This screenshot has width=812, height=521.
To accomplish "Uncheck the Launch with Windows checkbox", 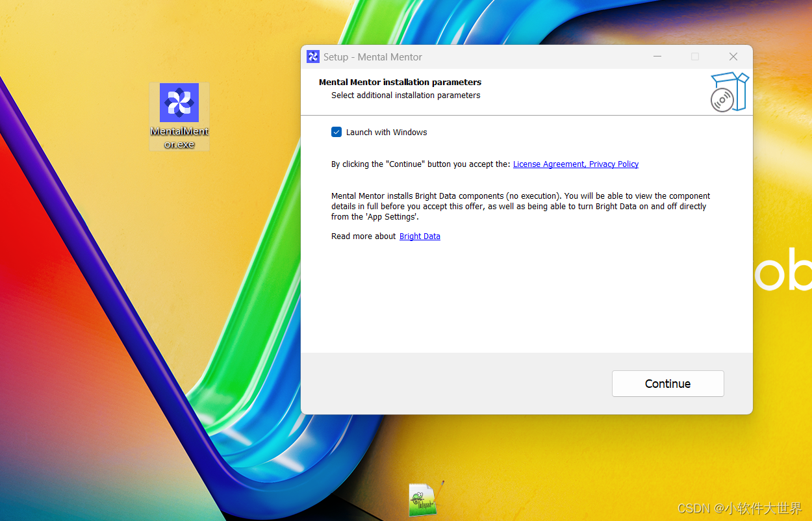I will 336,132.
